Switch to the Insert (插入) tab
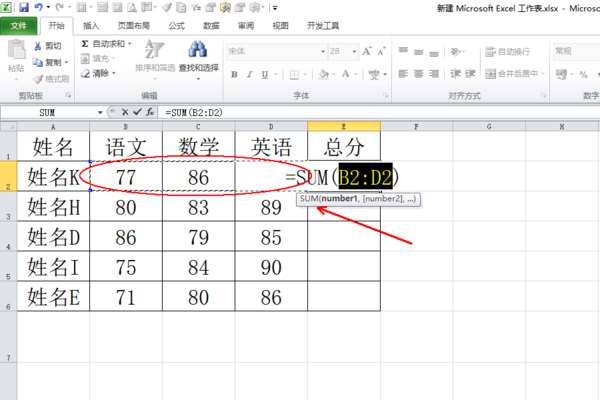Image resolution: width=600 pixels, height=400 pixels. click(x=91, y=26)
